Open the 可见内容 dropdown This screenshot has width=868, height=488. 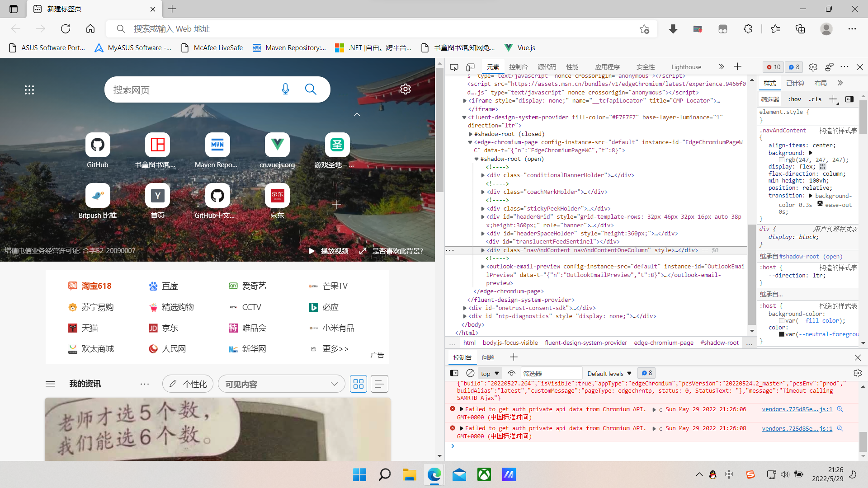281,384
